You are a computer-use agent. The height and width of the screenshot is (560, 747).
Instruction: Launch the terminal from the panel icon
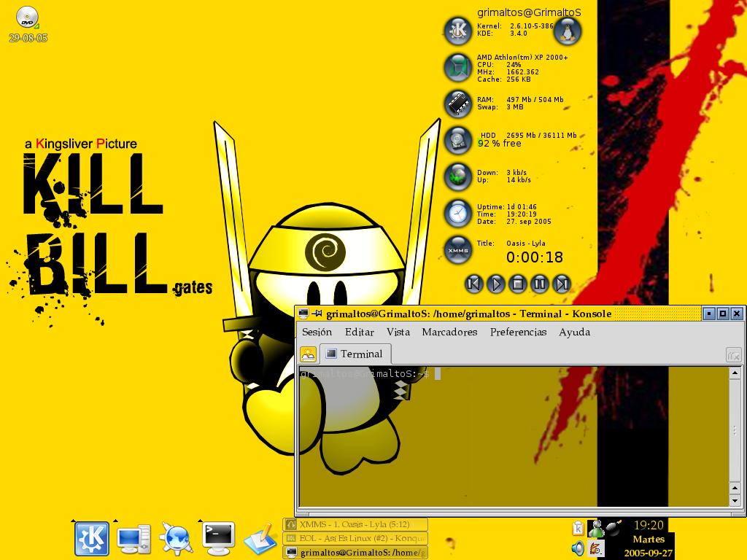(x=218, y=539)
